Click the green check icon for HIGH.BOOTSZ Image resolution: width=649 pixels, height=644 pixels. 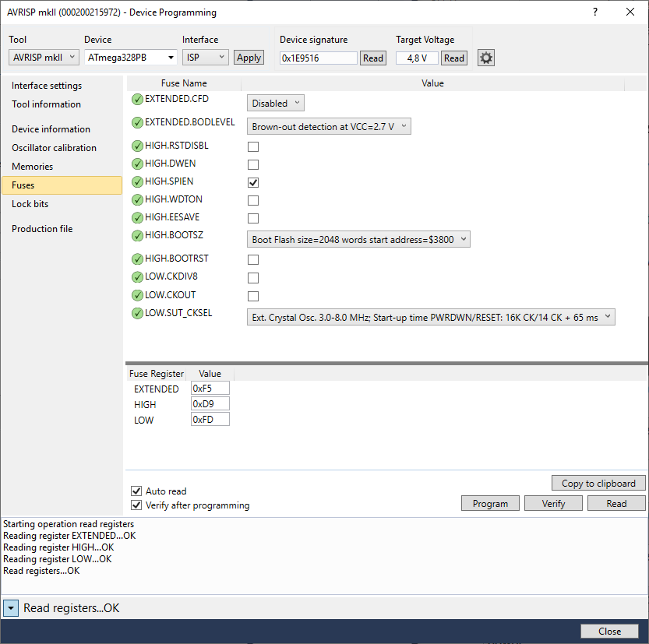pyautogui.click(x=137, y=236)
